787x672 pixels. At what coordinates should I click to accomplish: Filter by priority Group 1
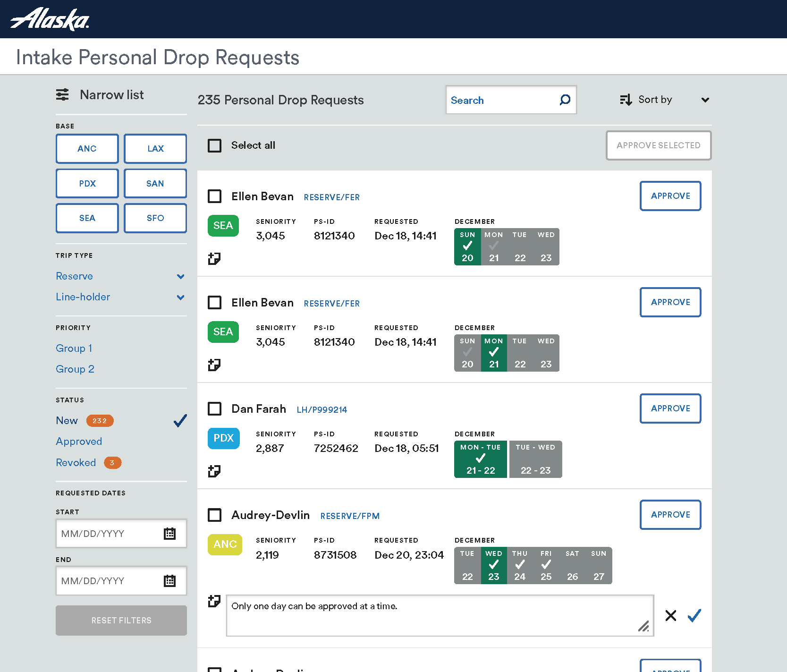(74, 349)
